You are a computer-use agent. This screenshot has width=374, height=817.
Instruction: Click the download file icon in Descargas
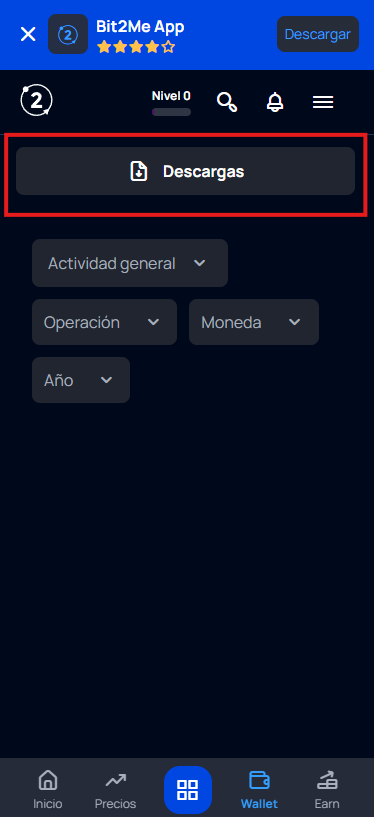[139, 171]
